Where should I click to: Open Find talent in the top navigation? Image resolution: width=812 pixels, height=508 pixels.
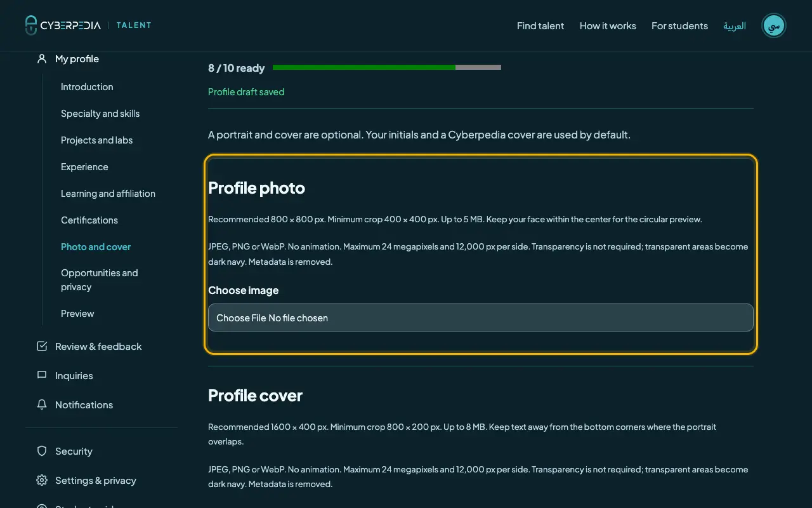point(540,26)
